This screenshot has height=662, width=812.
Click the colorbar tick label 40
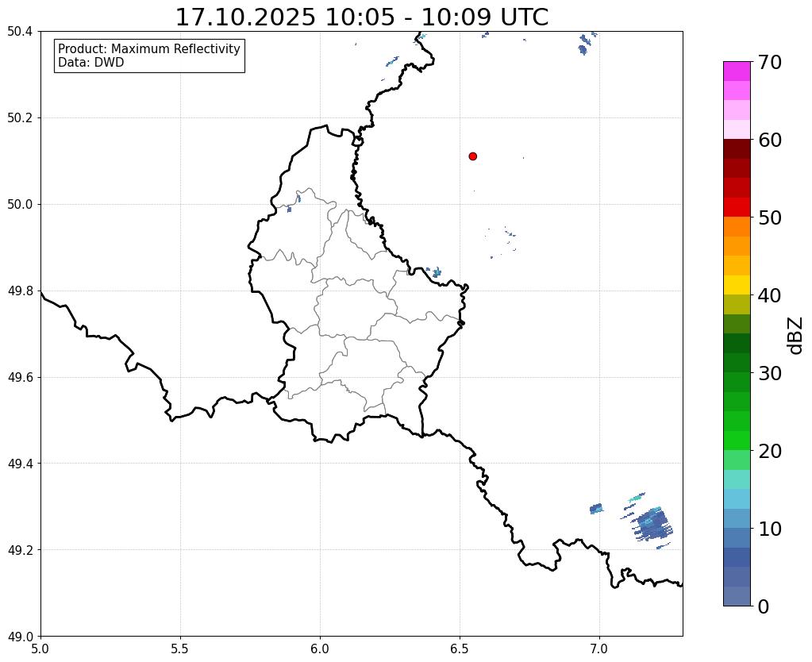pos(769,295)
